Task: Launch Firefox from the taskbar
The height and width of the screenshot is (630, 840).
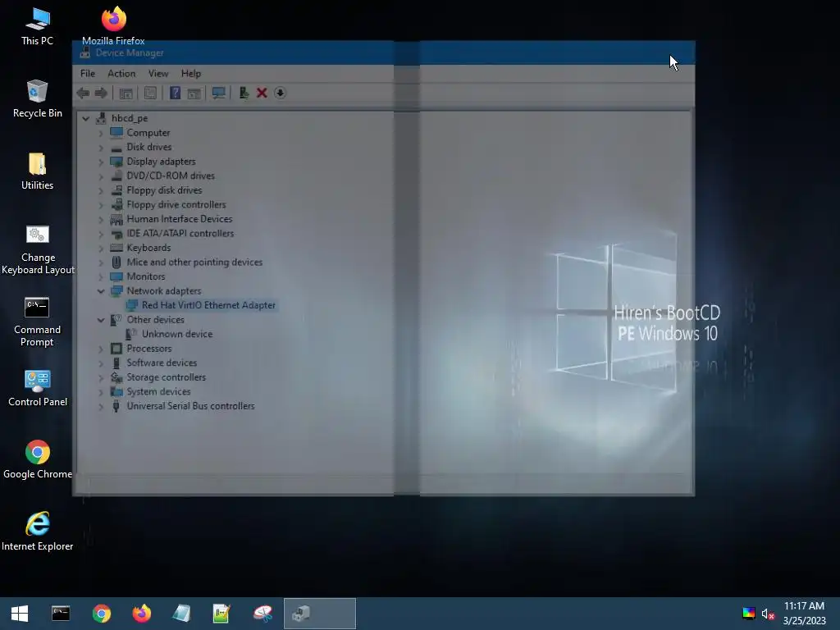Action: click(x=141, y=614)
